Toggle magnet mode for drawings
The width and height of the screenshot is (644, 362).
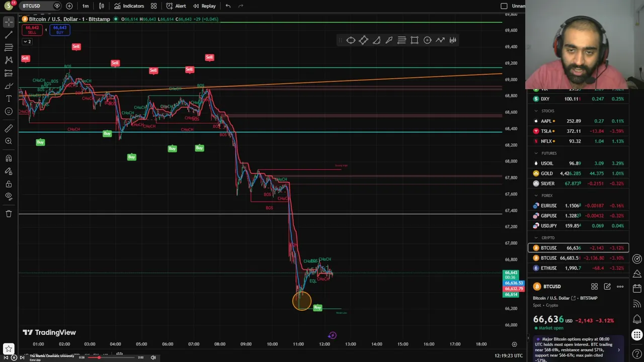9,158
